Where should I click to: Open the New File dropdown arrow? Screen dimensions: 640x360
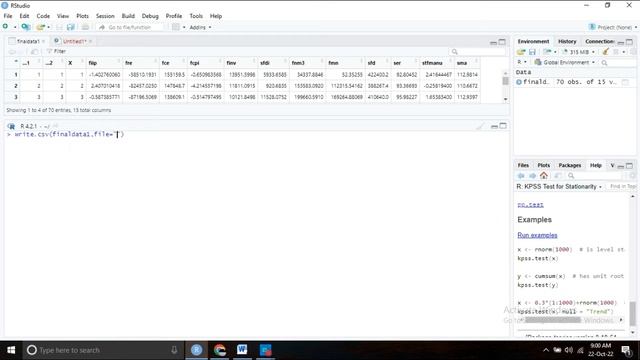tap(15, 27)
